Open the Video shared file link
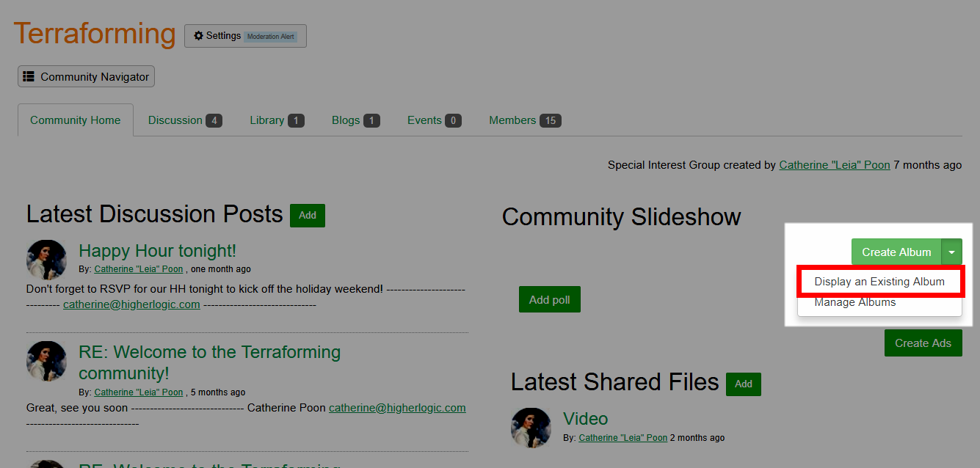Viewport: 980px width, 468px height. tap(585, 419)
